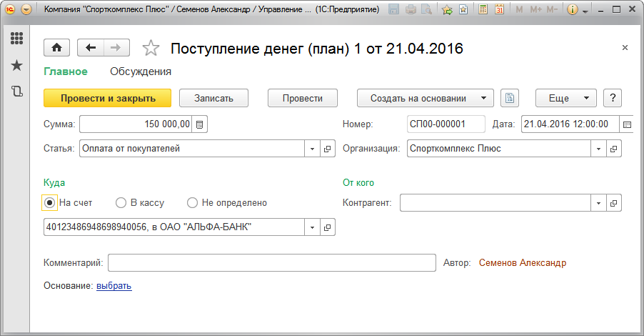The image size is (644, 336).
Task: Navigate back with left arrow
Action: pos(91,48)
